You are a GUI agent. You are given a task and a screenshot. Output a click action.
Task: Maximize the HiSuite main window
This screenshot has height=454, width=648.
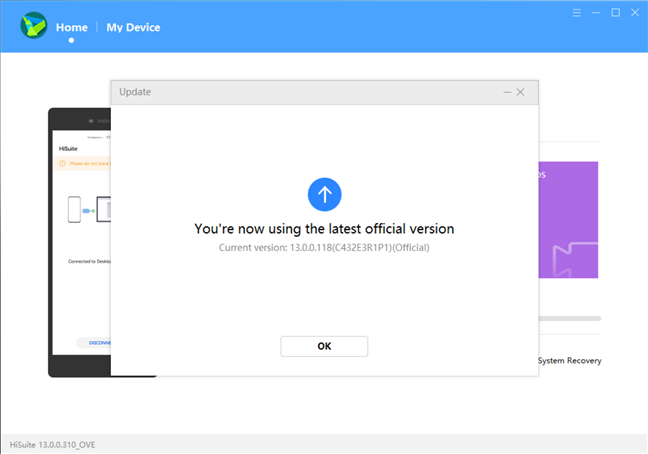(615, 13)
